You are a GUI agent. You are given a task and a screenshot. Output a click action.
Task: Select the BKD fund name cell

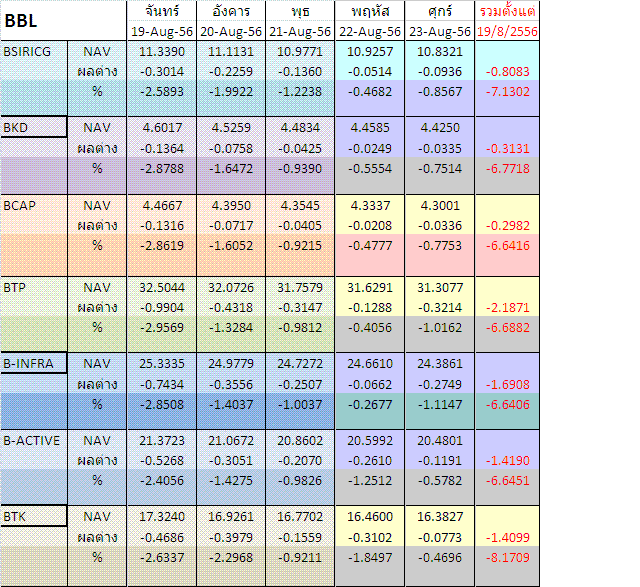(x=34, y=127)
